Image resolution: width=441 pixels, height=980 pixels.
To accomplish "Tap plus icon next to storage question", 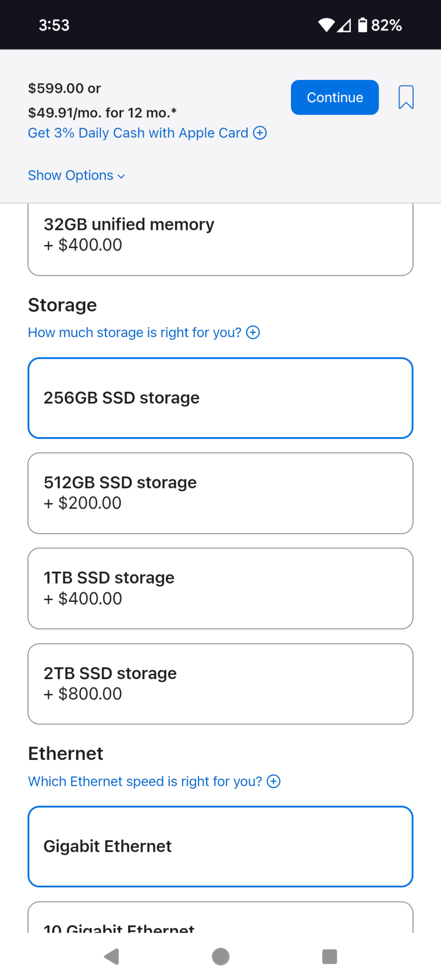I will 253,333.
